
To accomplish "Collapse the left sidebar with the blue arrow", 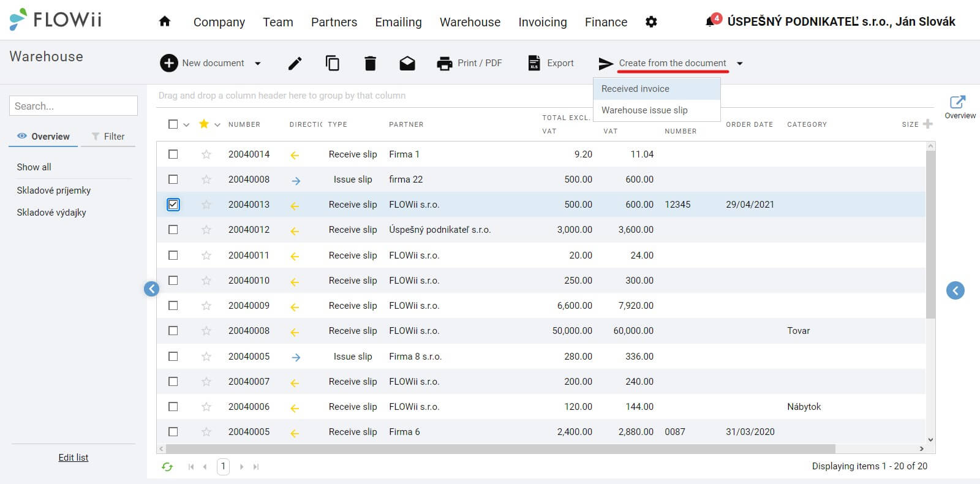I will click(152, 289).
